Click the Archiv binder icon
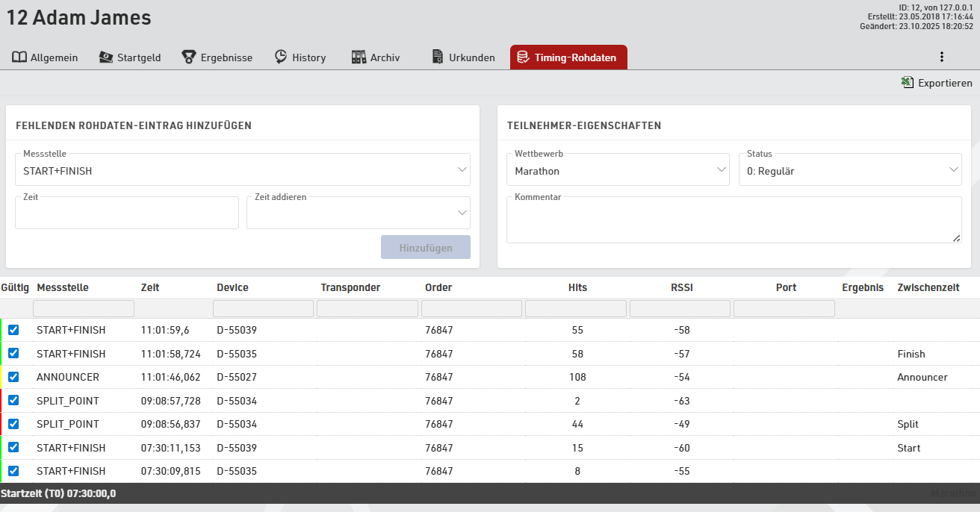 tap(359, 57)
